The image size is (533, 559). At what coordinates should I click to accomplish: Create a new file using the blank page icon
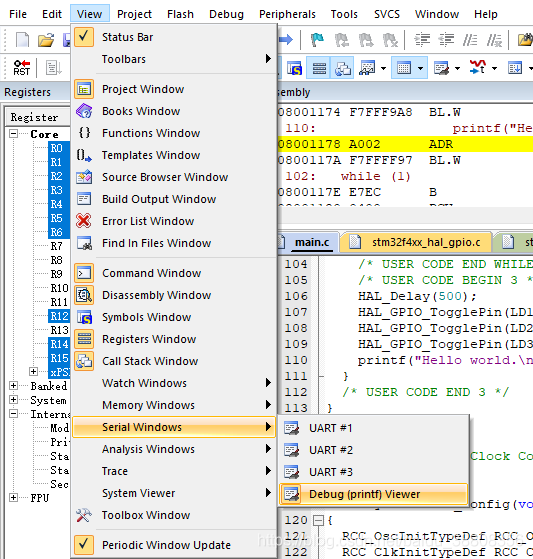pyautogui.click(x=22, y=40)
